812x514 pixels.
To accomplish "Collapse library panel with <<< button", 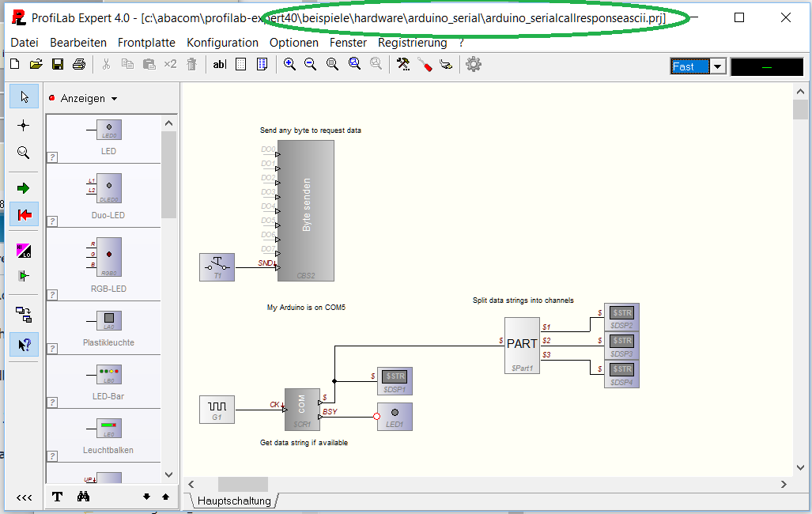I will [x=24, y=497].
